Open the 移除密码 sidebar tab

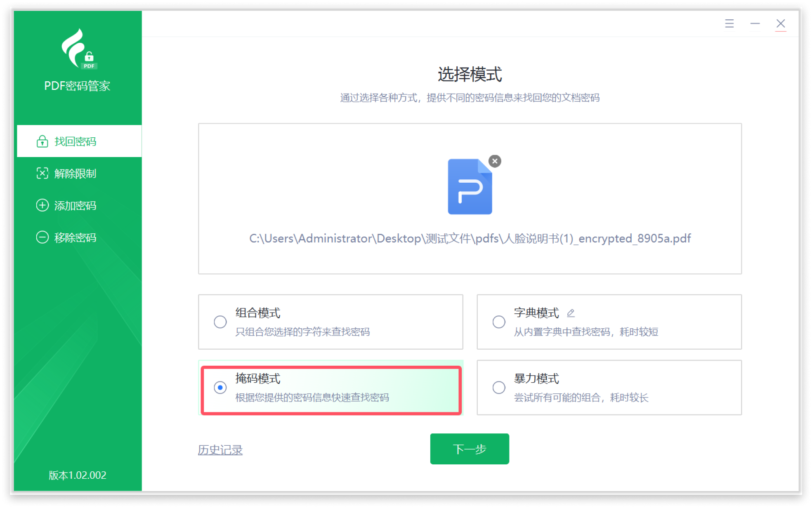point(79,237)
